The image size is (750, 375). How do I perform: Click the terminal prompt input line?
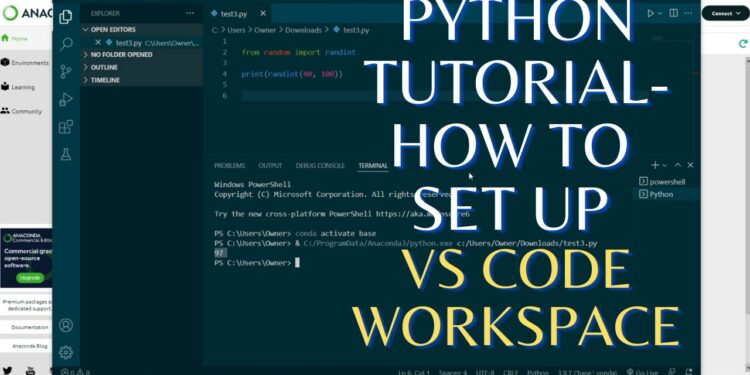point(257,263)
